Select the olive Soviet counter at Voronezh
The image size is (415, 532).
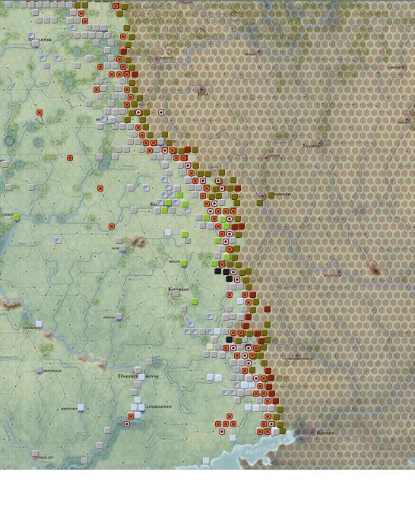point(271,195)
